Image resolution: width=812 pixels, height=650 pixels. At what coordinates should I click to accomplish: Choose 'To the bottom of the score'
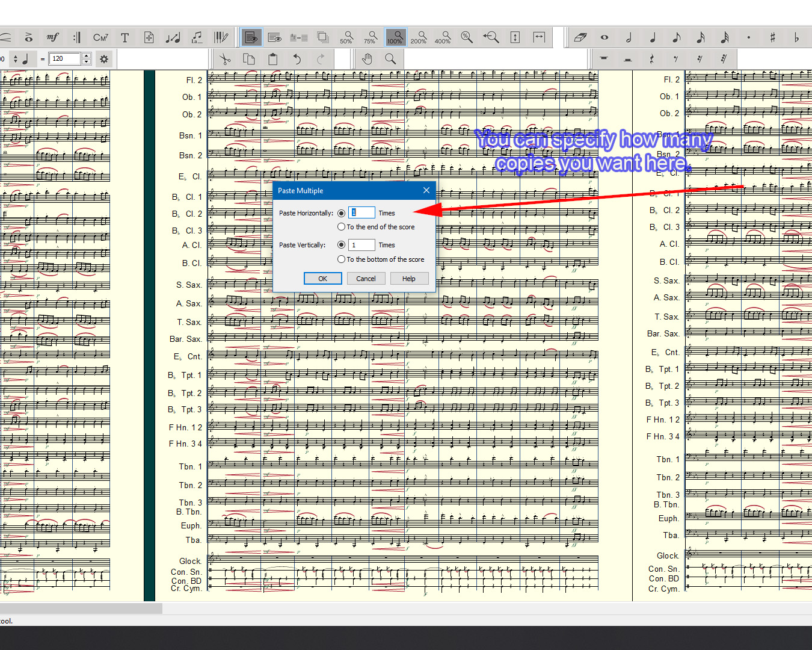(x=342, y=259)
